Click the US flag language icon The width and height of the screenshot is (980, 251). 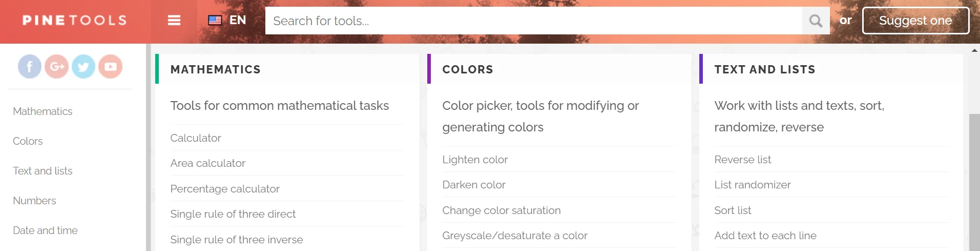pos(215,21)
